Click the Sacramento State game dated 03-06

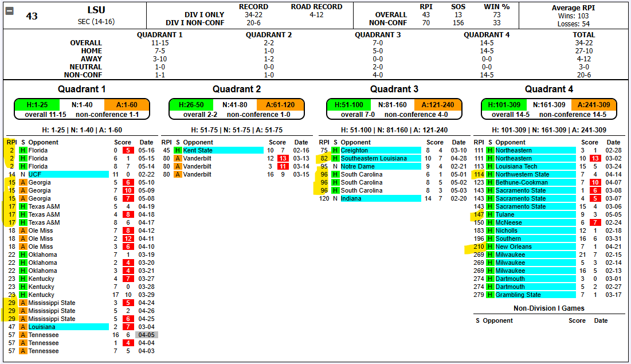coord(548,206)
